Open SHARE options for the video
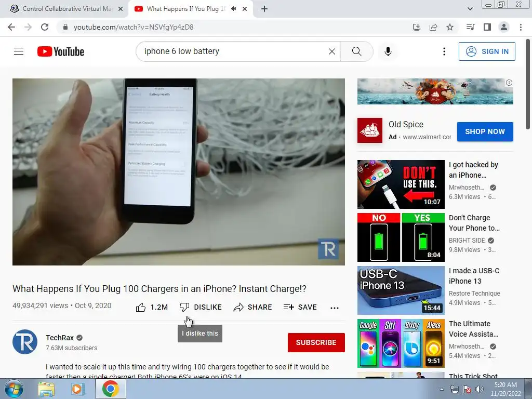Image resolution: width=532 pixels, height=399 pixels. (x=253, y=307)
